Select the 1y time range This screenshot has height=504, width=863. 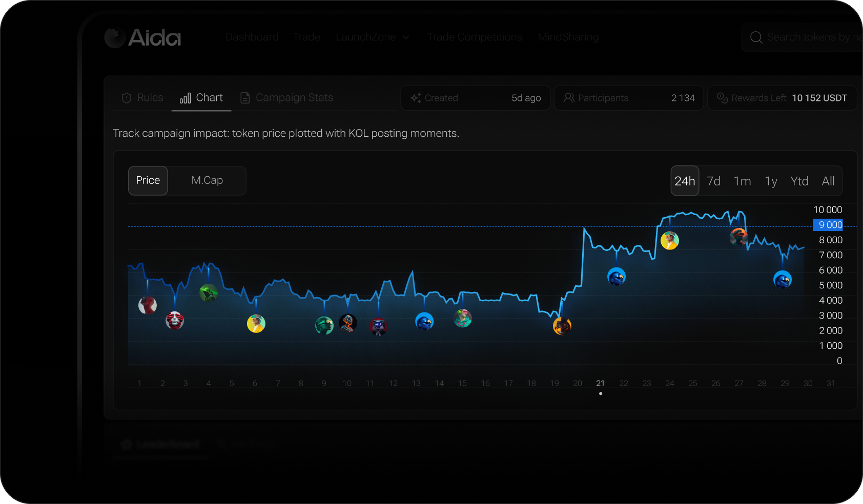(771, 181)
